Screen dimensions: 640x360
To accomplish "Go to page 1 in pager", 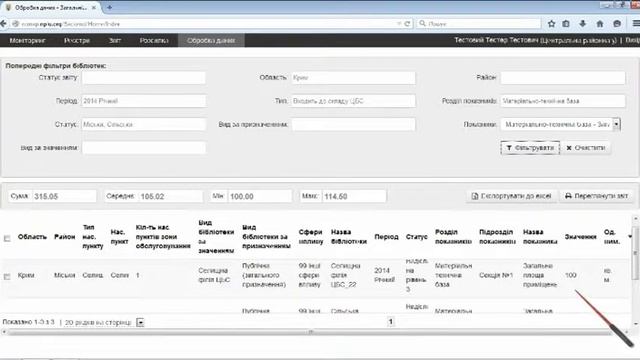I will point(391,322).
